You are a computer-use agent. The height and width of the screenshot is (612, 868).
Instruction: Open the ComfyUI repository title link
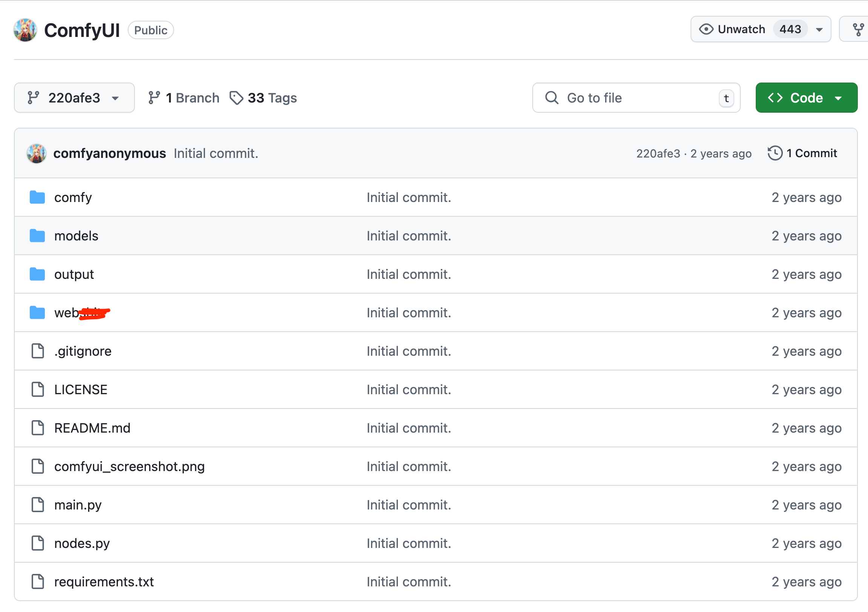click(82, 30)
